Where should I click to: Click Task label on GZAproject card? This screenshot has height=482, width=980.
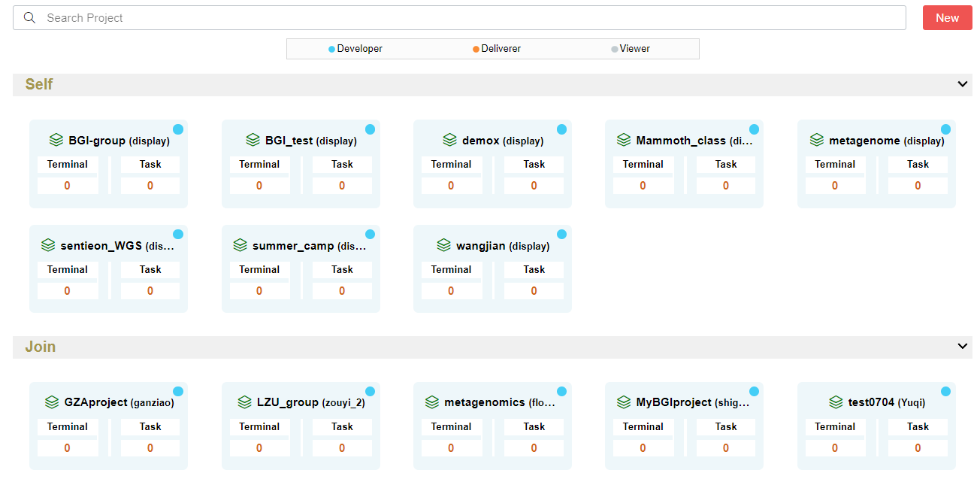tap(150, 426)
